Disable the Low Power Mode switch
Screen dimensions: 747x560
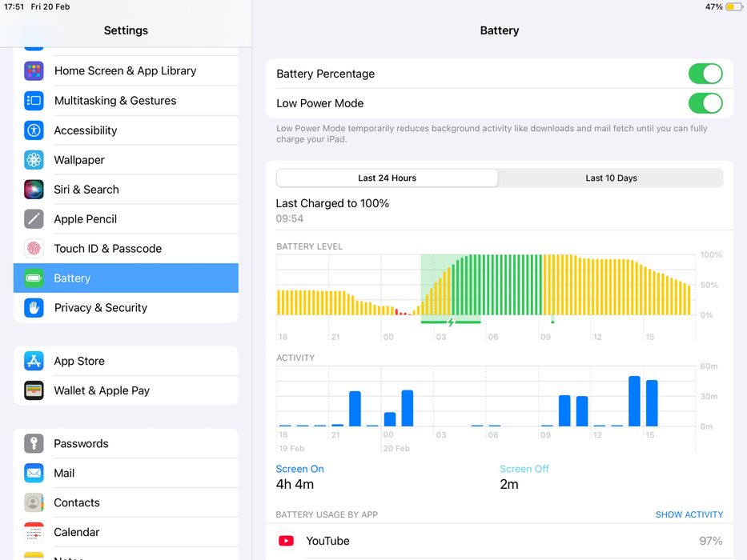pyautogui.click(x=705, y=103)
